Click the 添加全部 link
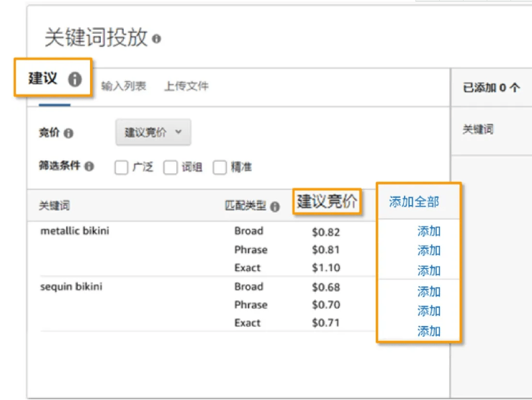Screen dimensions: 532x400 (414, 201)
